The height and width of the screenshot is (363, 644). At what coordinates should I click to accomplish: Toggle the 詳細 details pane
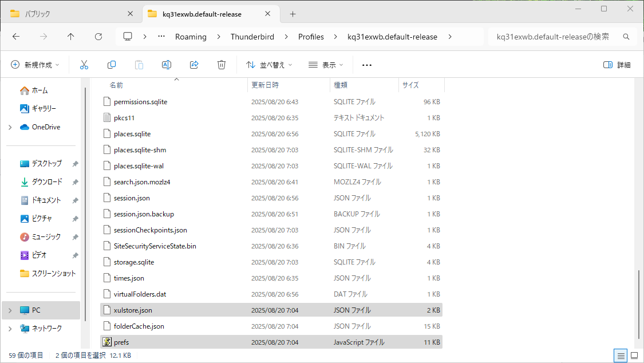617,65
